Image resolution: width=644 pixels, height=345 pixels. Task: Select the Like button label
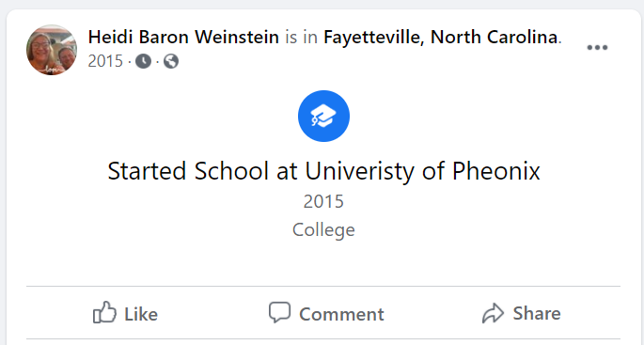pos(141,314)
